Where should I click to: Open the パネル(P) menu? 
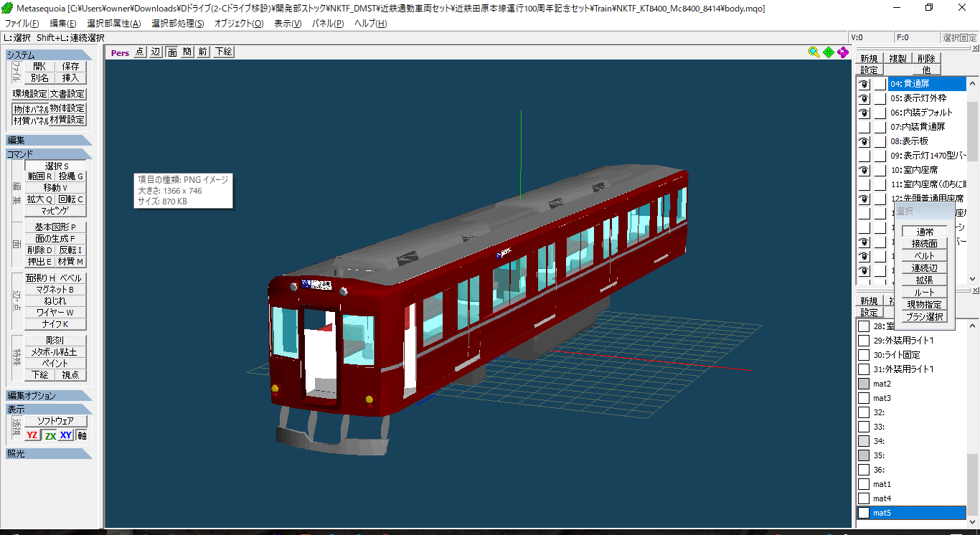click(328, 24)
